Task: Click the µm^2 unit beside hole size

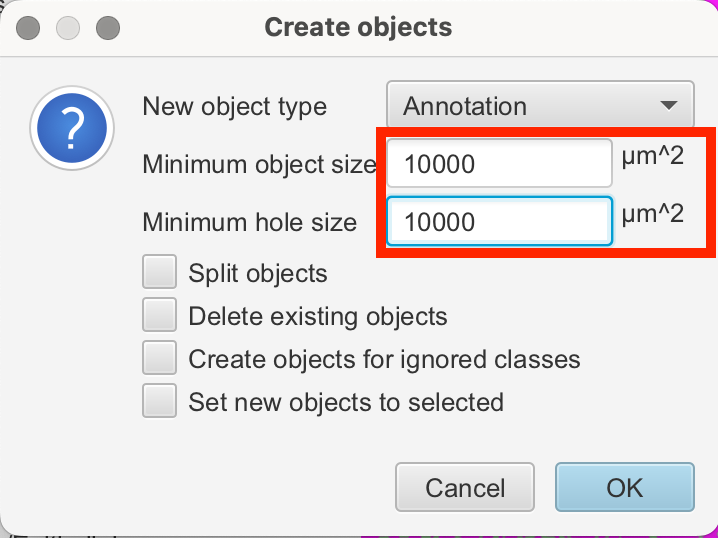Action: (652, 213)
